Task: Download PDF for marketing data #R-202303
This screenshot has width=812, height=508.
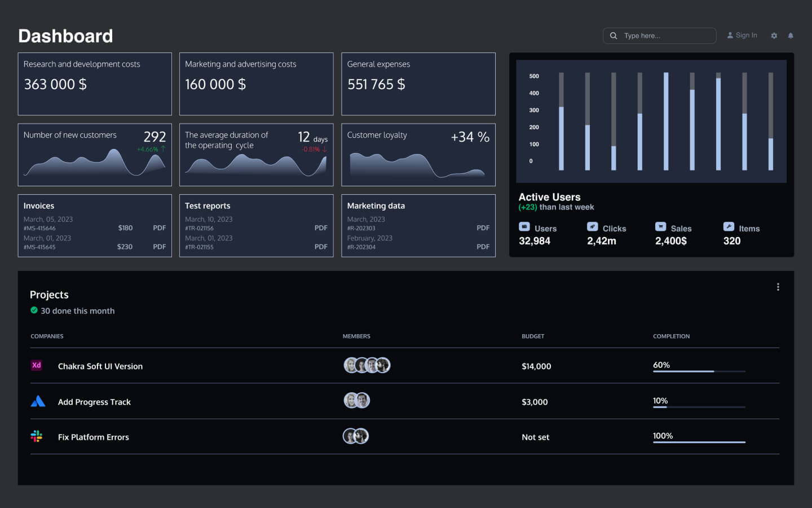Action: [x=483, y=228]
